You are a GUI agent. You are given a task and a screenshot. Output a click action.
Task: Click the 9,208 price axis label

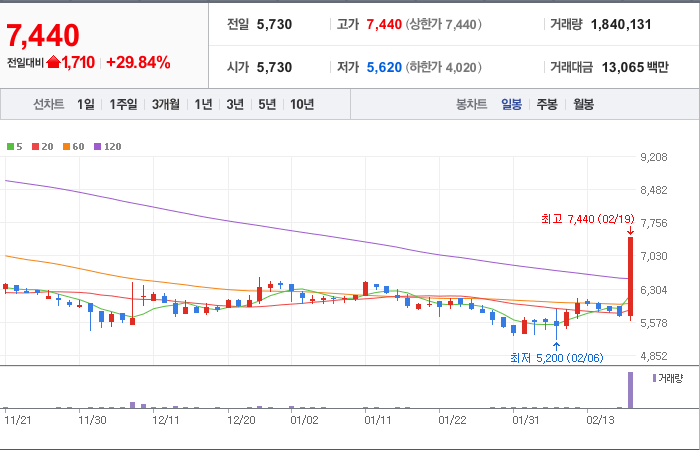[654, 157]
